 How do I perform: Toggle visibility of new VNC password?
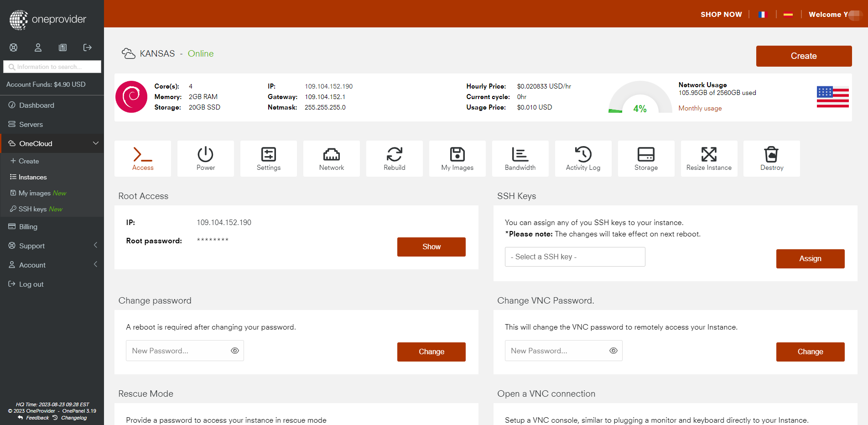pos(613,351)
